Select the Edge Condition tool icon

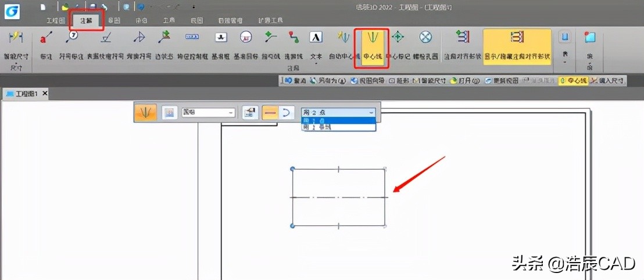click(x=164, y=38)
